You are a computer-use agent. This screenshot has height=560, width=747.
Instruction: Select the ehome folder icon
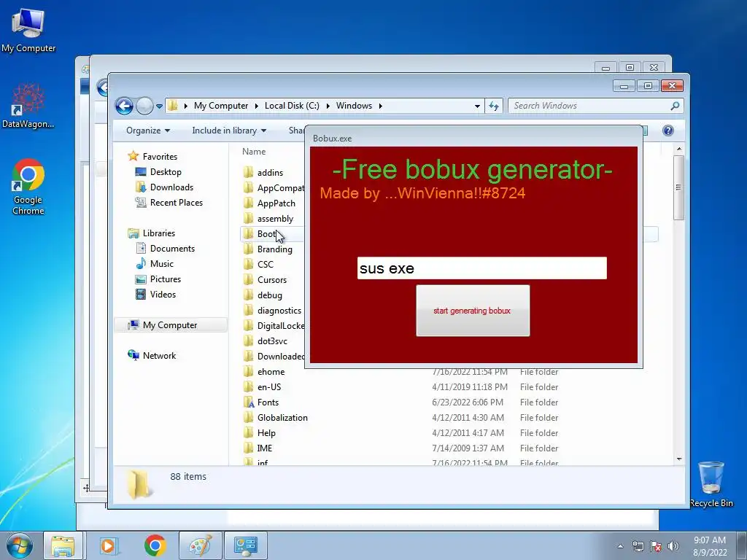tap(248, 371)
